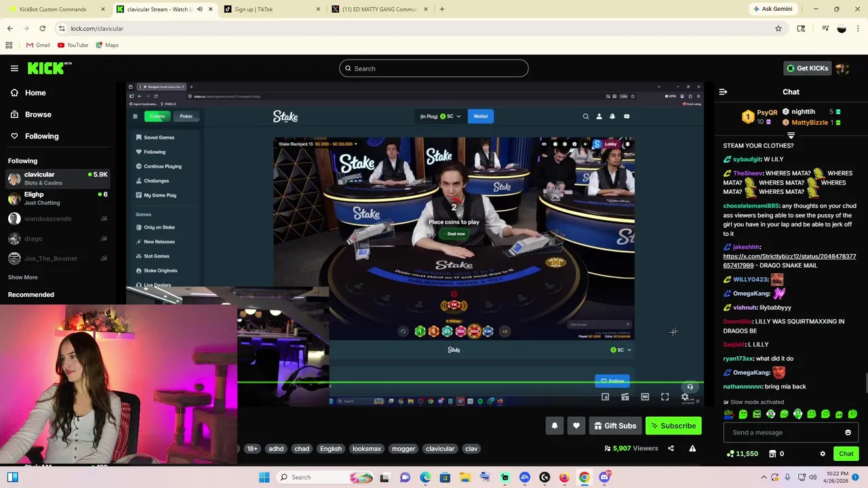Screen dimensions: 868x488
Task: Switch to the KickBot Custom Commands tab
Action: [56, 9]
